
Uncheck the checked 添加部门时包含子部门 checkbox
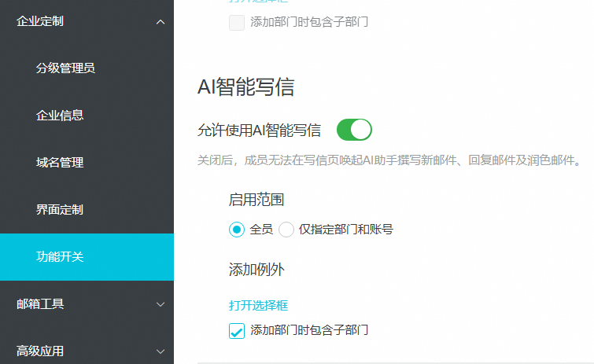pos(236,331)
